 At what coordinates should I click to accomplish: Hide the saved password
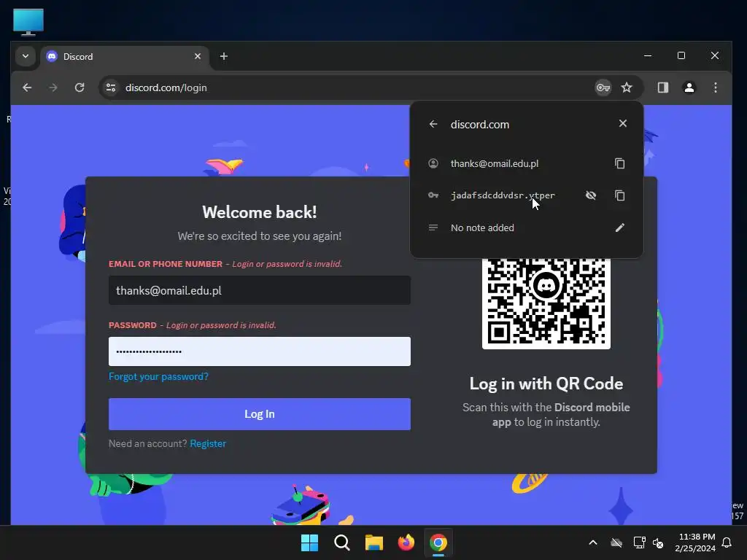tap(591, 195)
